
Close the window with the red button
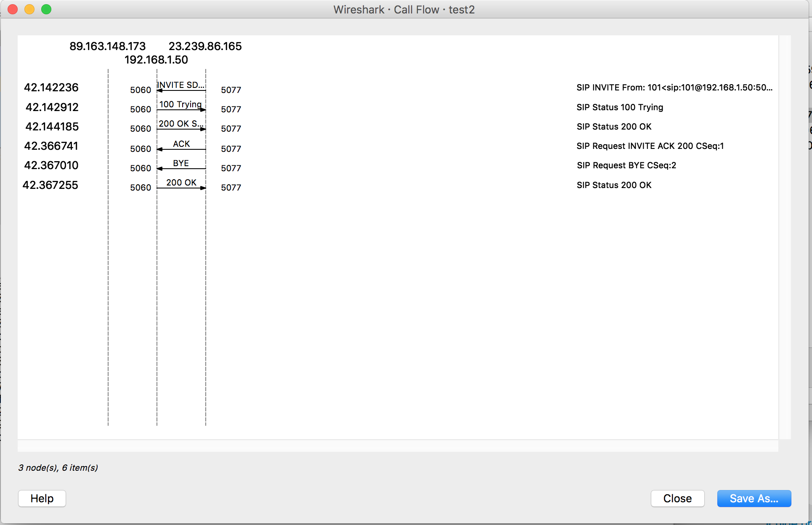(13, 9)
